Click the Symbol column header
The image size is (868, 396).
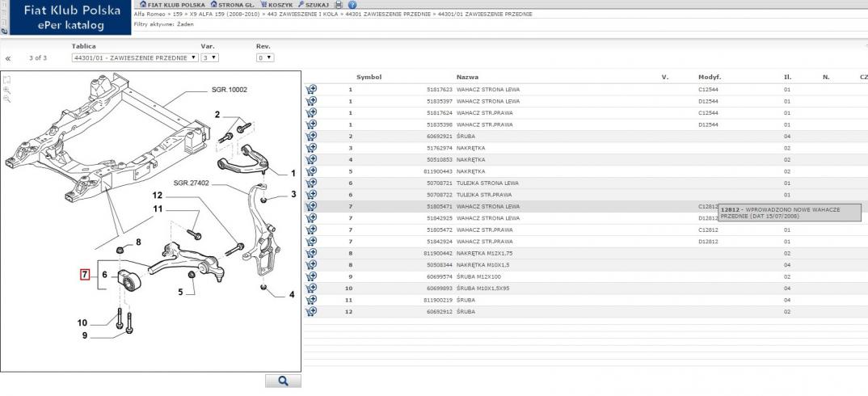(x=369, y=77)
